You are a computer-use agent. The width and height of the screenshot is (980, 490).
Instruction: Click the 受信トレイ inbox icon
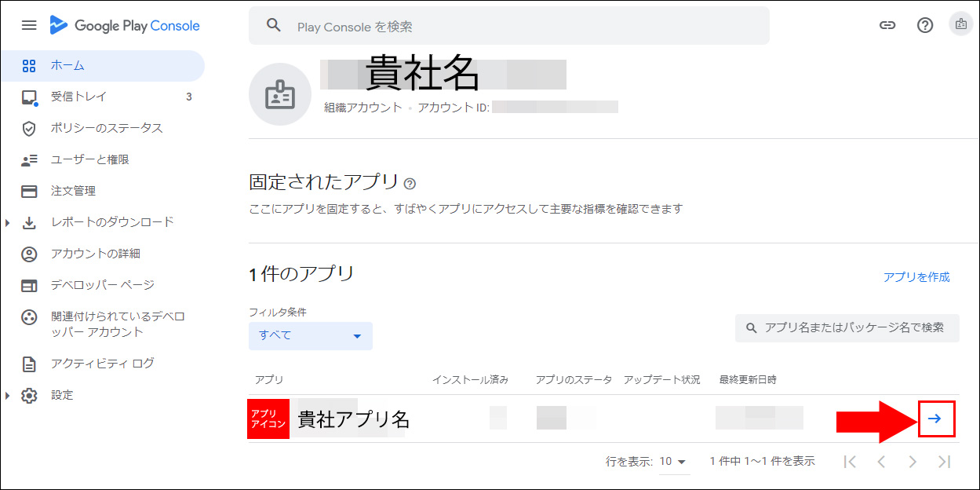click(x=29, y=97)
